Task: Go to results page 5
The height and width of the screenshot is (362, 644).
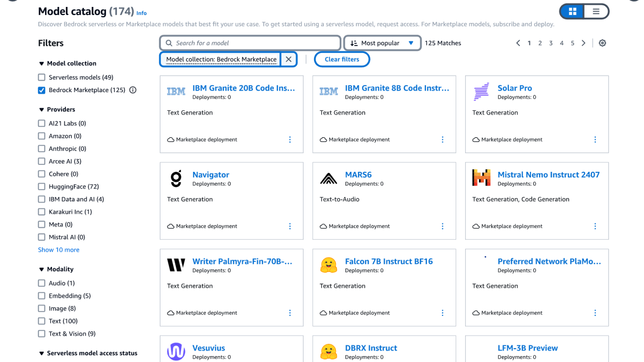Action: click(x=572, y=43)
